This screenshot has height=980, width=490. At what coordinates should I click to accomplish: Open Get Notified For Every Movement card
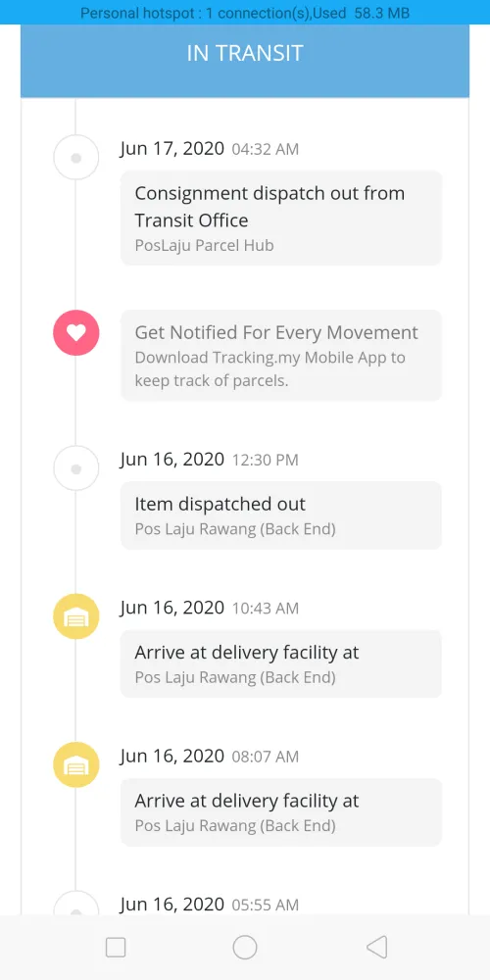(281, 355)
